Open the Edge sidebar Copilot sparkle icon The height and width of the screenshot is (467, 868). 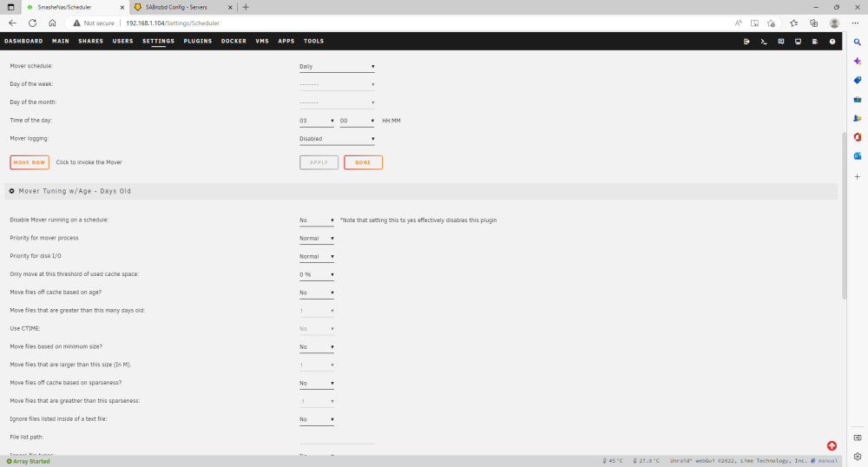pos(857,61)
